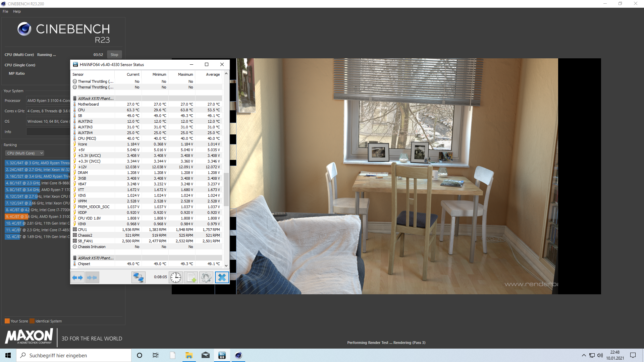This screenshot has height=362, width=644.
Task: Reset sensor timer with clock icon
Action: 176,278
